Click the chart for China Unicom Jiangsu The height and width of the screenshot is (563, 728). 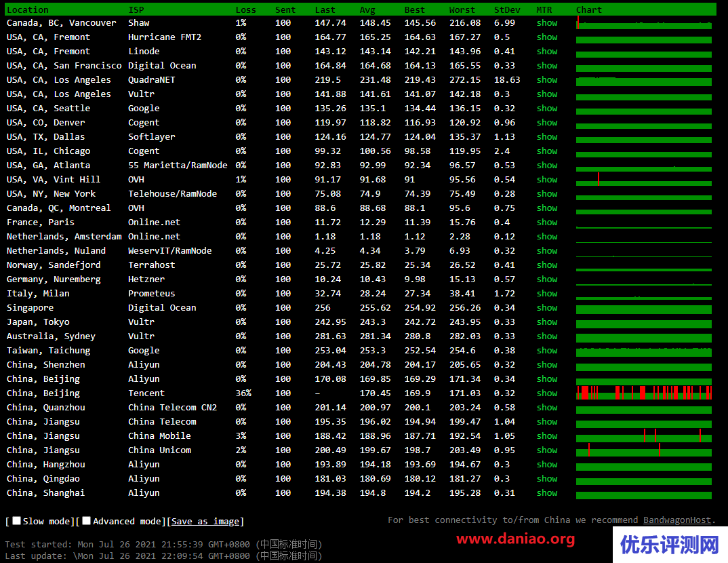pos(644,450)
